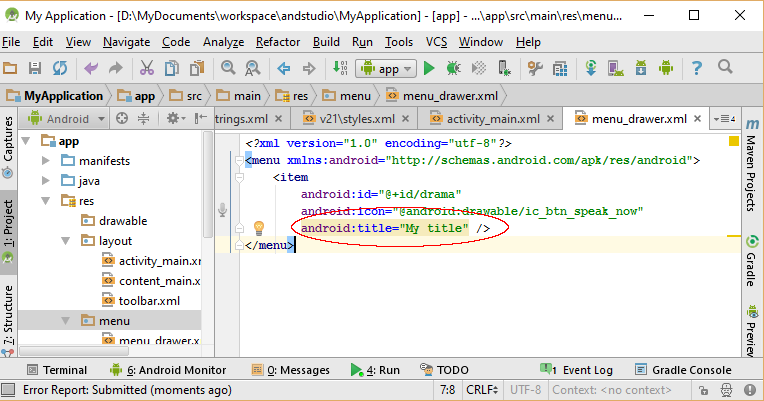Expand the java folder
Image resolution: width=764 pixels, height=401 pixels.
pos(46,181)
